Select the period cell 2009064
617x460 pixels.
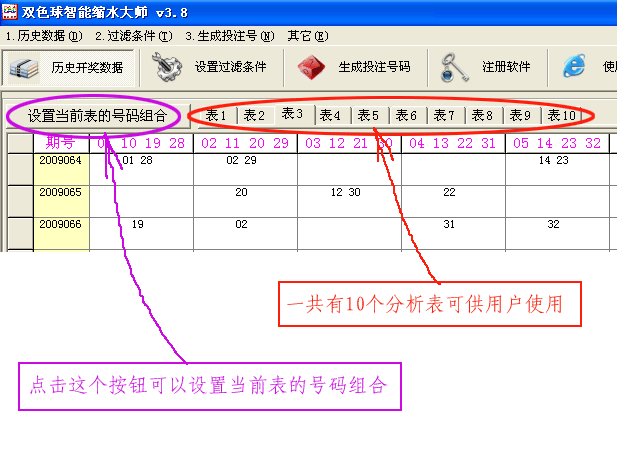pos(61,169)
